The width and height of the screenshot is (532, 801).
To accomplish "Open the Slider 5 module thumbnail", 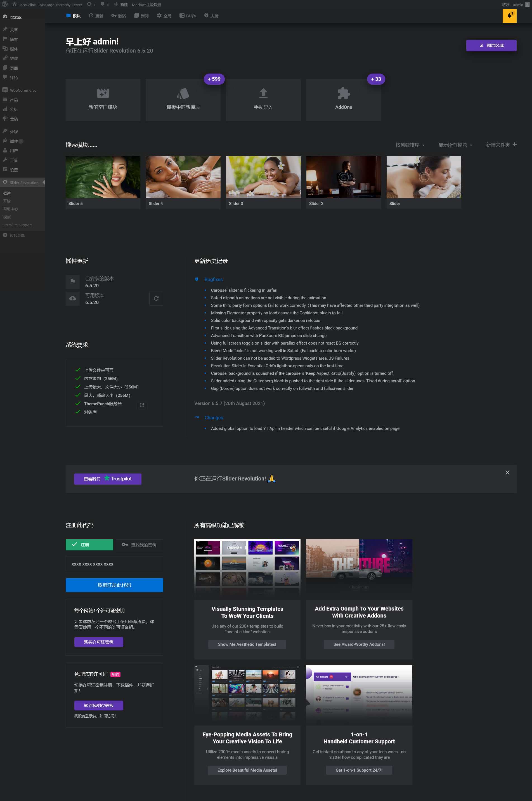I will (103, 177).
